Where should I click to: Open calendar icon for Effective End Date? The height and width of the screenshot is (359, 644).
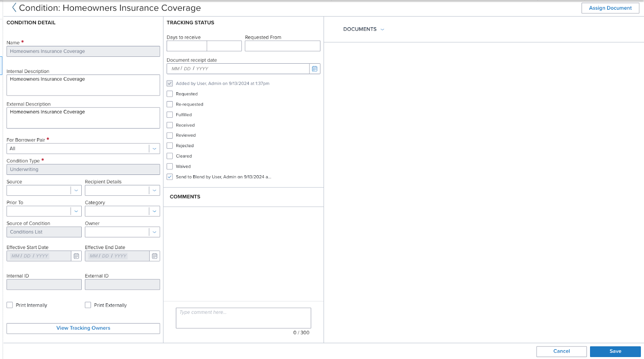155,256
